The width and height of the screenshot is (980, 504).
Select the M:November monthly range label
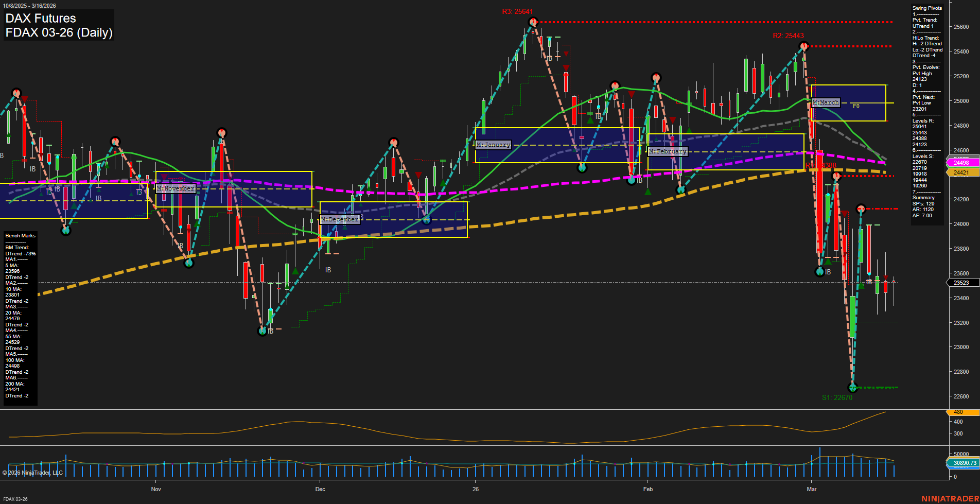tap(176, 189)
